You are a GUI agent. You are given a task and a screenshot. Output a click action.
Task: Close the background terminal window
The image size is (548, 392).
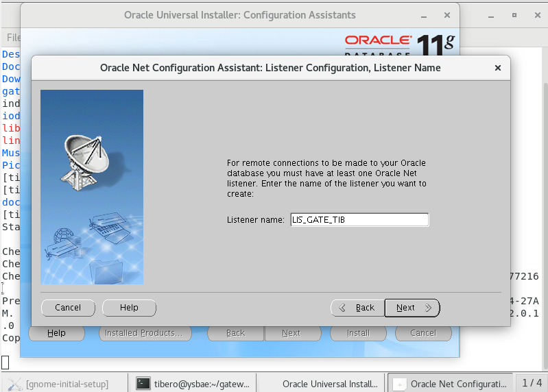538,15
